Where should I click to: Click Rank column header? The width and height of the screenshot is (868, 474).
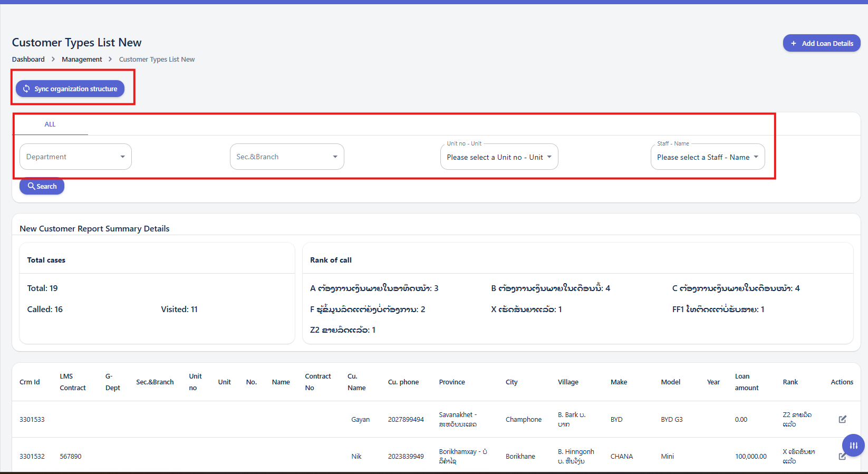pyautogui.click(x=790, y=382)
